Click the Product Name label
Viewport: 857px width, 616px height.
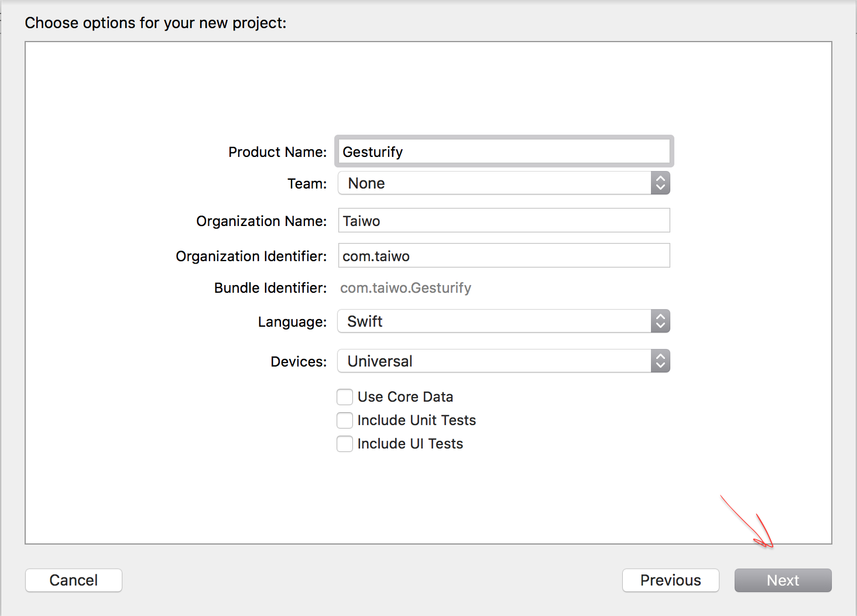click(x=277, y=152)
